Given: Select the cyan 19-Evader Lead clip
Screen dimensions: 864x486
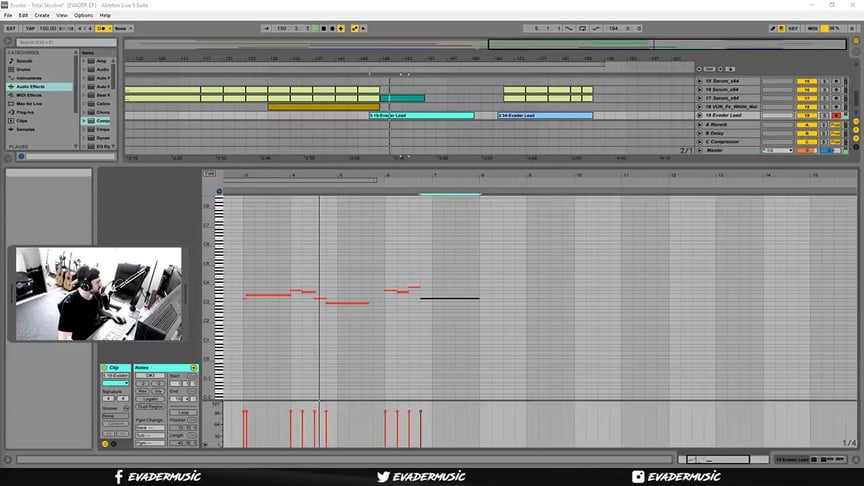Looking at the screenshot, I should (x=422, y=115).
